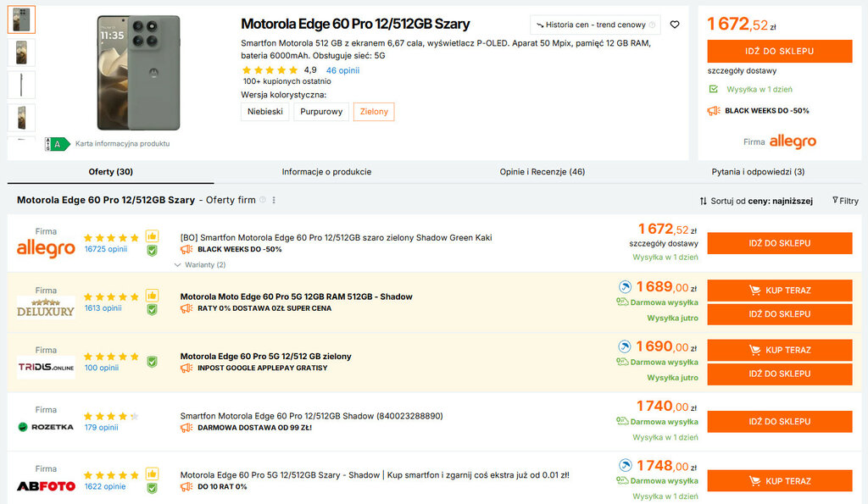Choose the Zielony color version
Screen dimensions: 868x504
pos(374,112)
